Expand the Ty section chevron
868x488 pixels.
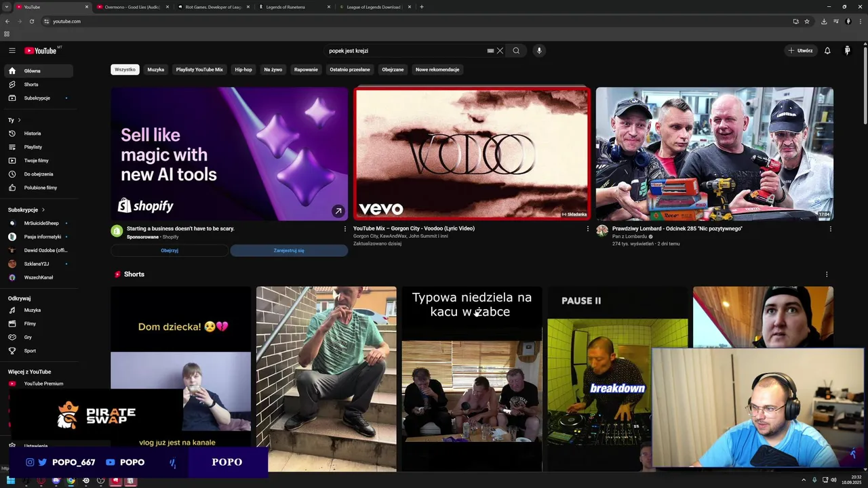click(19, 120)
